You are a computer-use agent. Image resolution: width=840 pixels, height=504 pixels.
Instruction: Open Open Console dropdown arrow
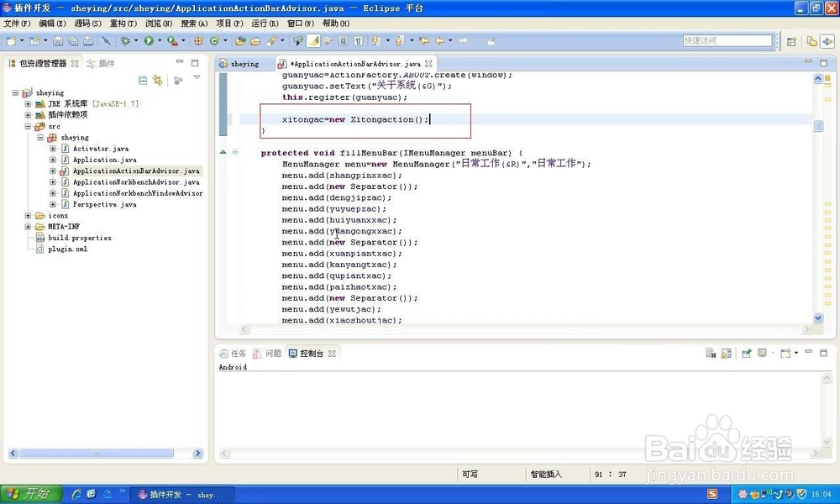(796, 353)
